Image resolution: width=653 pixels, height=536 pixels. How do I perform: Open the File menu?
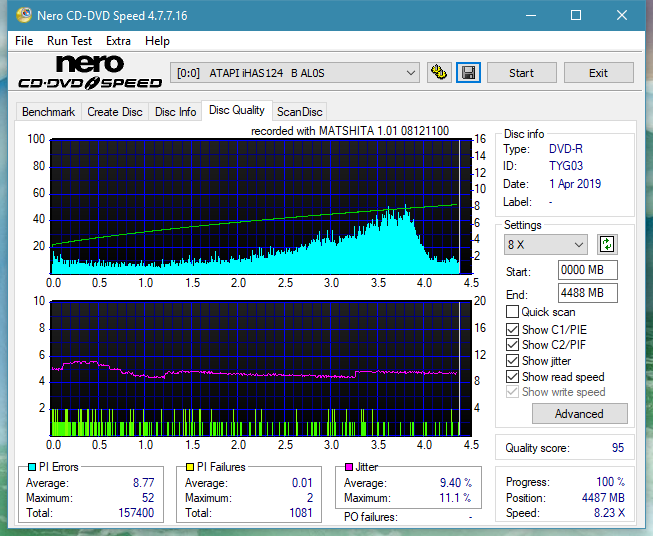tap(24, 41)
